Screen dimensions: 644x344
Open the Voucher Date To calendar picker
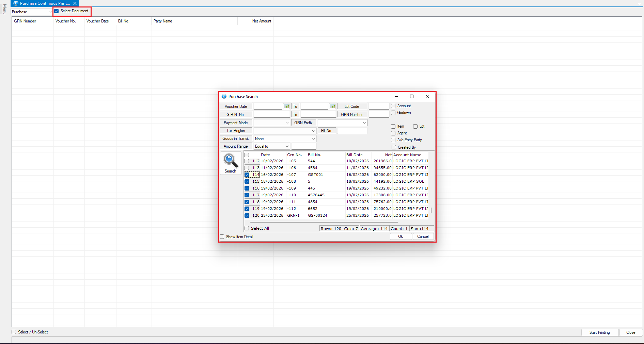[332, 107]
